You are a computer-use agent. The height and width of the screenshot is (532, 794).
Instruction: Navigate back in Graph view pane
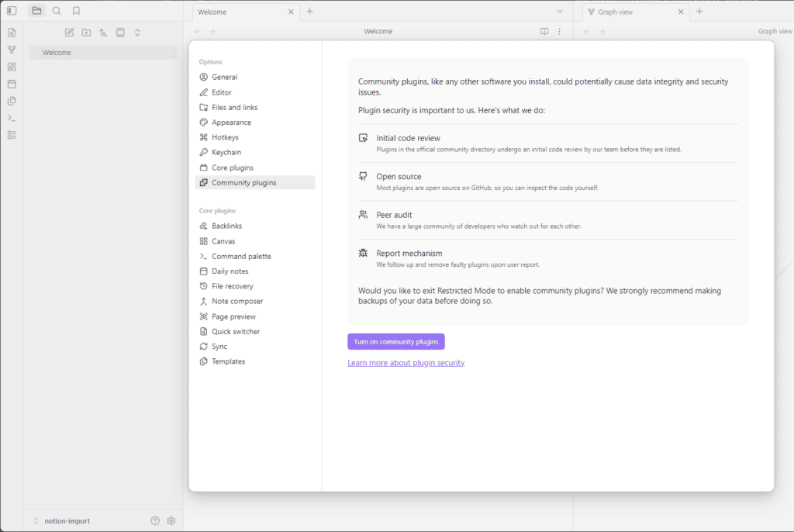(x=587, y=32)
